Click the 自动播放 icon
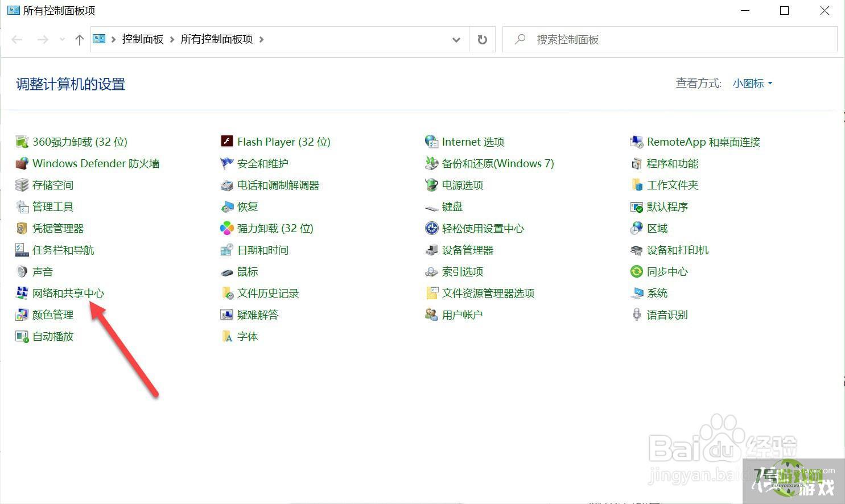The height and width of the screenshot is (504, 845). [x=22, y=336]
